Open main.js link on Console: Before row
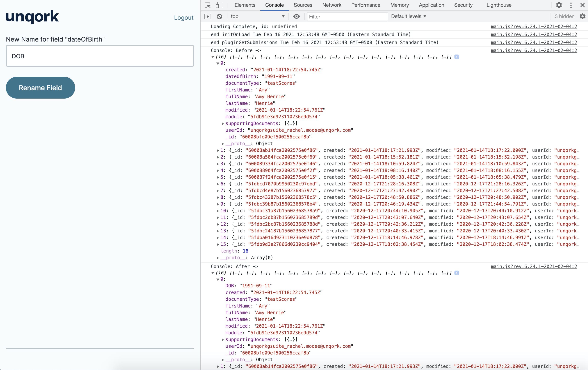This screenshot has width=588, height=370. (534, 51)
